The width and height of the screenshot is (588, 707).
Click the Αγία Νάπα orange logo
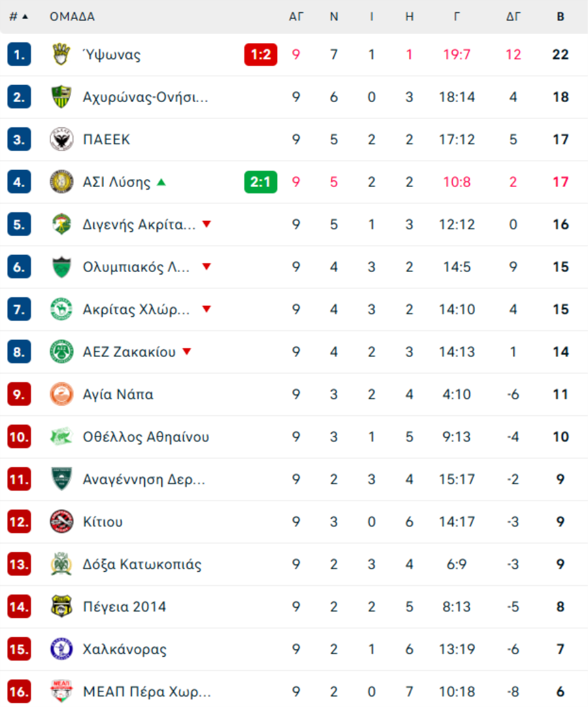pyautogui.click(x=61, y=394)
